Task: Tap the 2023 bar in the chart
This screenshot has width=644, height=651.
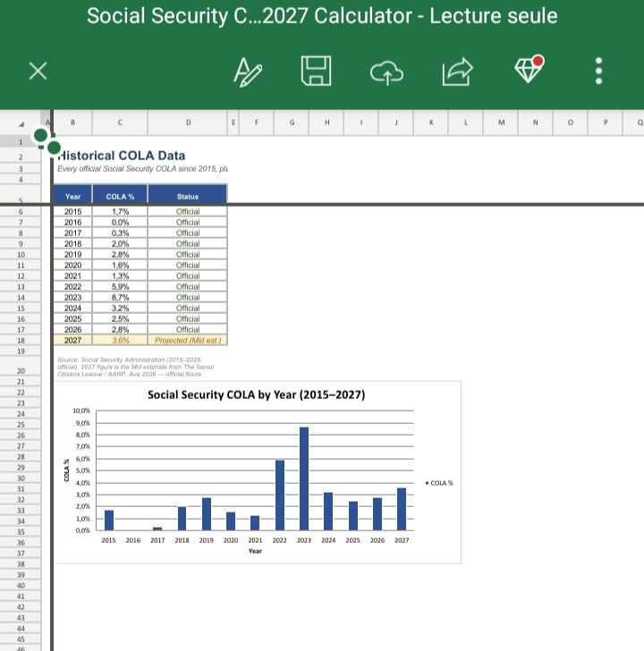Action: (x=304, y=478)
